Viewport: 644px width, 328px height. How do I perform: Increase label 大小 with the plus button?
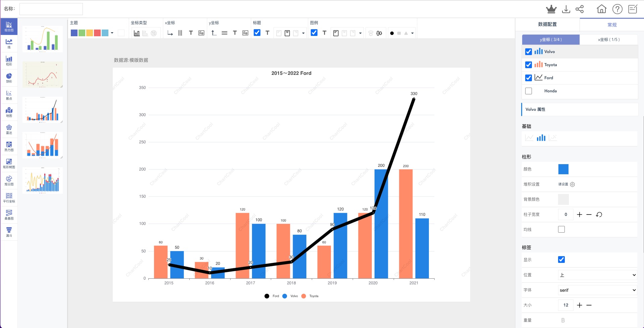coord(580,305)
